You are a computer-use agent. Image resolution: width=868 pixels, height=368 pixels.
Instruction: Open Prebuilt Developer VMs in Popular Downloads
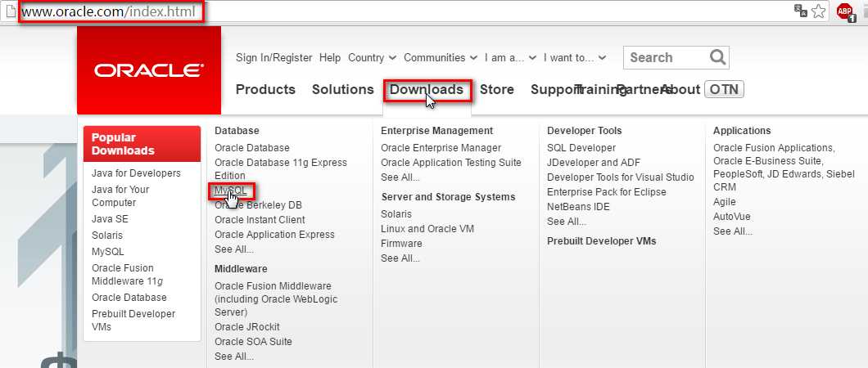pyautogui.click(x=133, y=321)
